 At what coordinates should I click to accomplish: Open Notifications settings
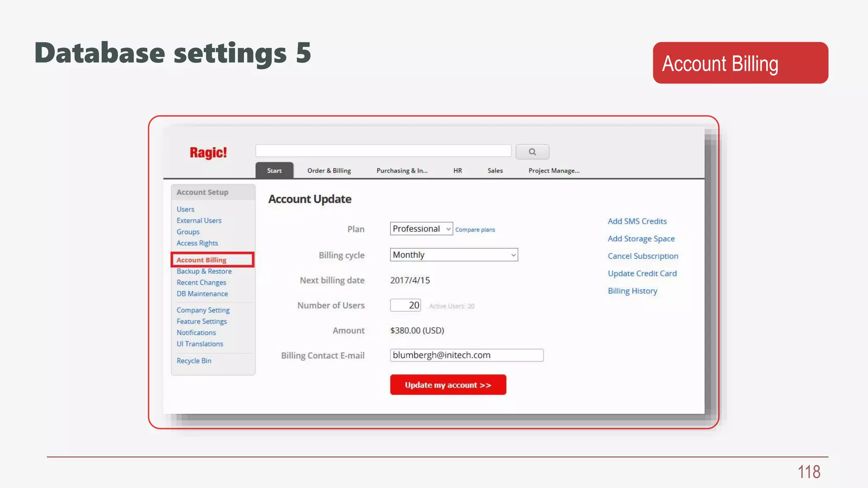tap(196, 333)
